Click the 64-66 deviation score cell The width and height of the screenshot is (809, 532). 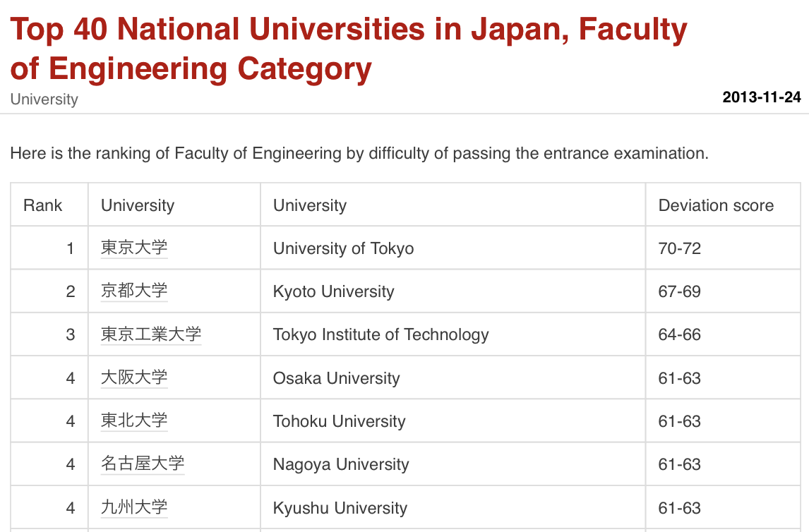[680, 334]
